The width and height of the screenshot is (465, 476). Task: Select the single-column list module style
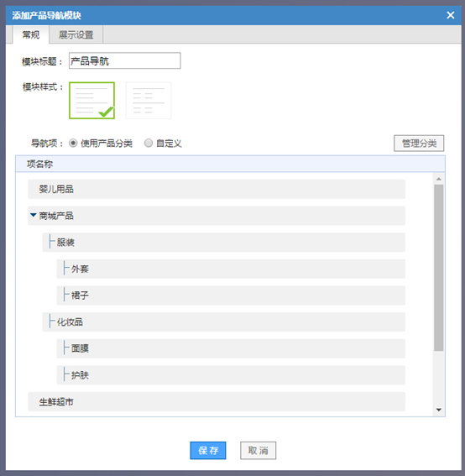[x=91, y=101]
